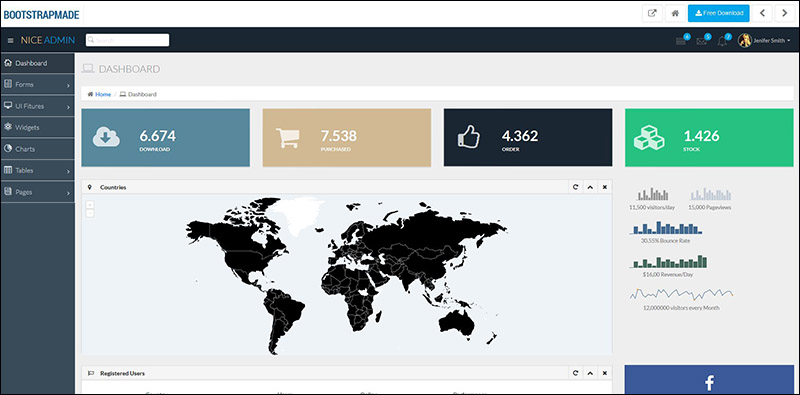The height and width of the screenshot is (395, 800).
Task: Close the Countries panel
Action: coord(605,187)
